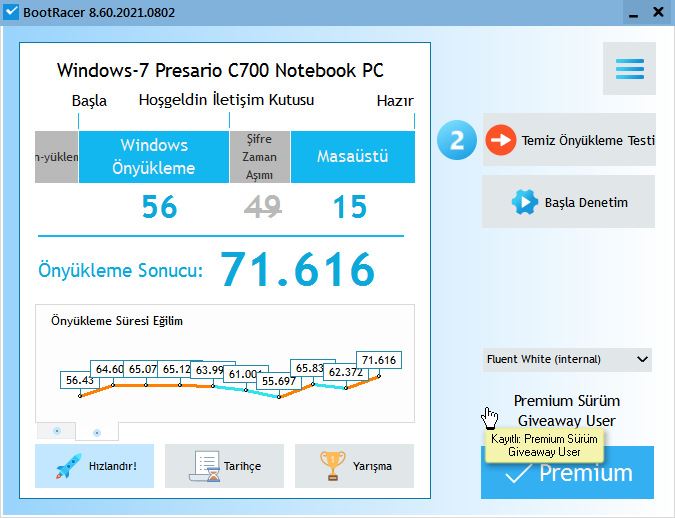This screenshot has height=518, width=675.
Task: Open the hamburger menu button
Action: tap(629, 69)
